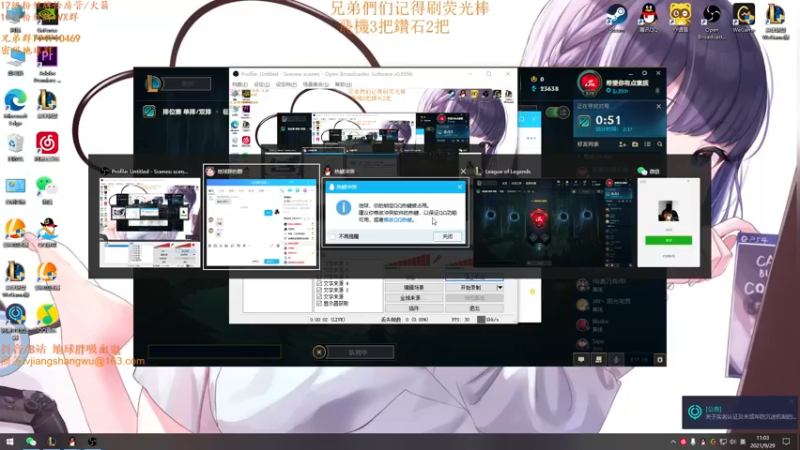Switch to the WeChat login window thumbnail

pos(668,222)
